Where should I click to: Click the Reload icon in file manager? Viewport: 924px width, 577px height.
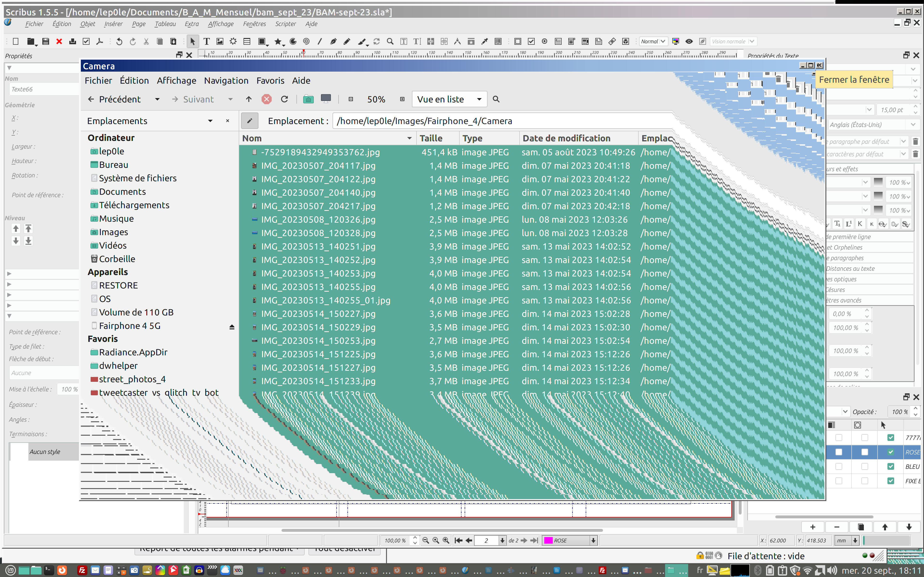pyautogui.click(x=284, y=99)
